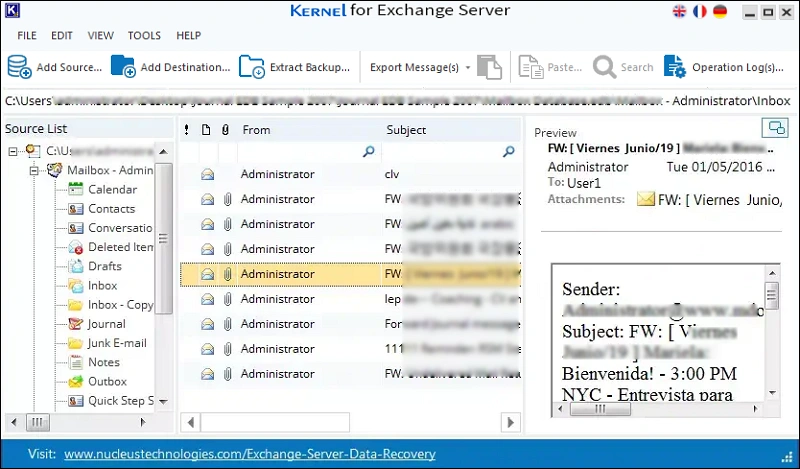
Task: Click the Add Destination... button label
Action: point(186,67)
